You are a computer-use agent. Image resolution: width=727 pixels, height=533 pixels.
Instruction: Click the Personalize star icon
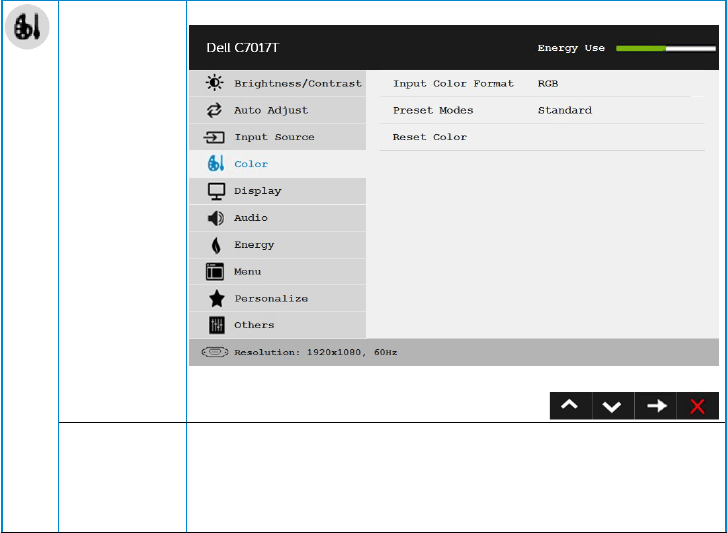(x=216, y=298)
